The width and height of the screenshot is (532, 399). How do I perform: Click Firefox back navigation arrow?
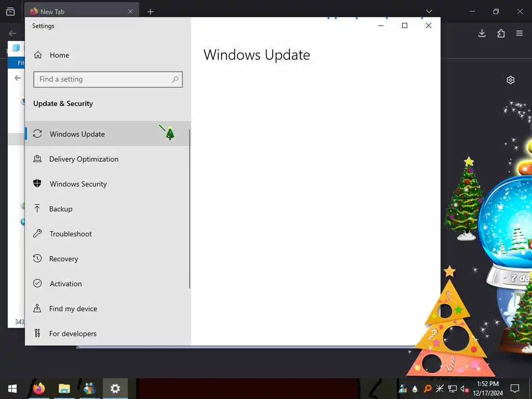coord(12,33)
